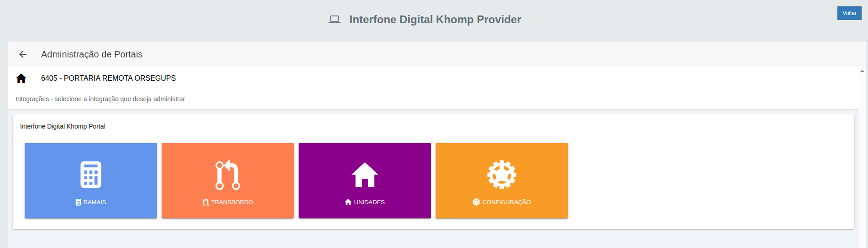This screenshot has height=248, width=868.
Task: Click the Administração de Portais heading
Action: (x=92, y=54)
